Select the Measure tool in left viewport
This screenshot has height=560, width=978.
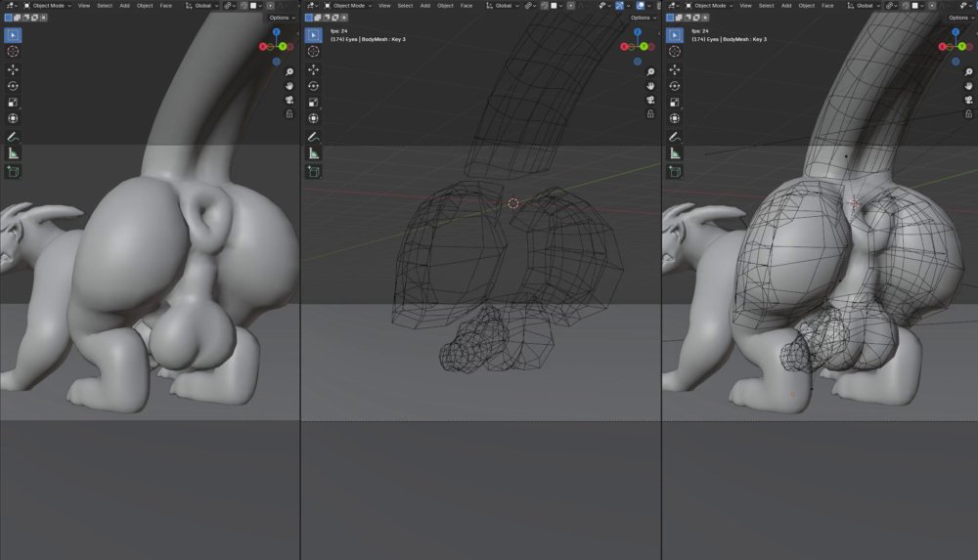(13, 153)
